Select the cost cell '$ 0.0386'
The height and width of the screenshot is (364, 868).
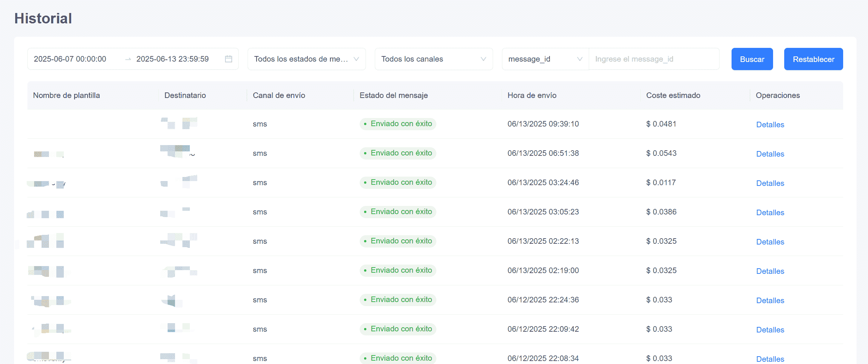[x=661, y=212]
